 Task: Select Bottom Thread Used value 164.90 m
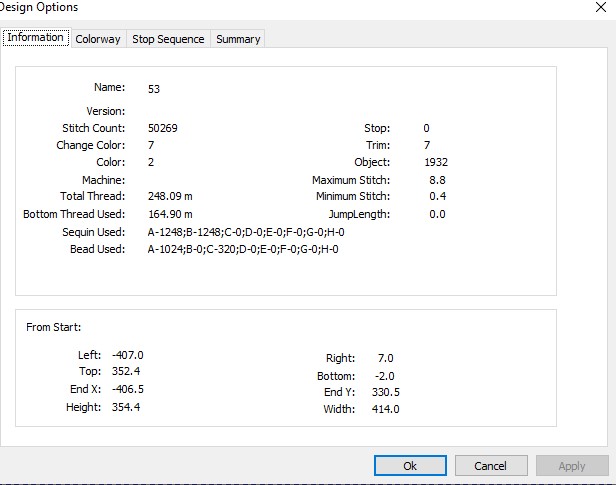click(x=170, y=214)
